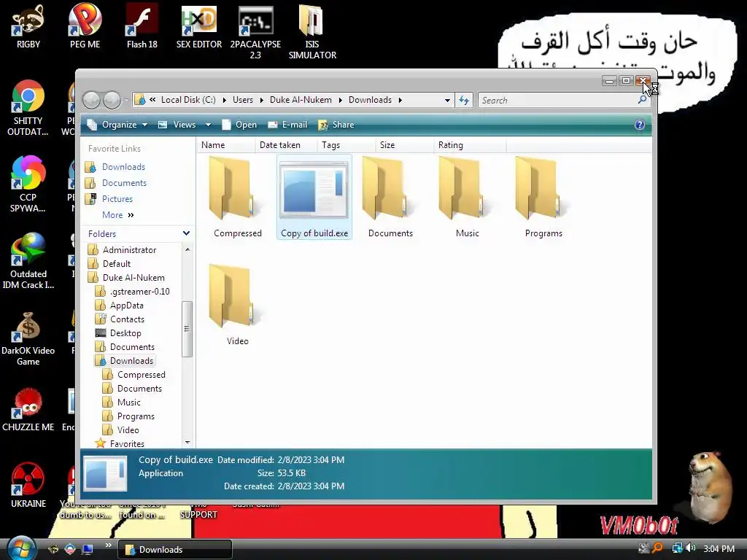
Task: Select the Copy of build.exe file
Action: pyautogui.click(x=314, y=198)
